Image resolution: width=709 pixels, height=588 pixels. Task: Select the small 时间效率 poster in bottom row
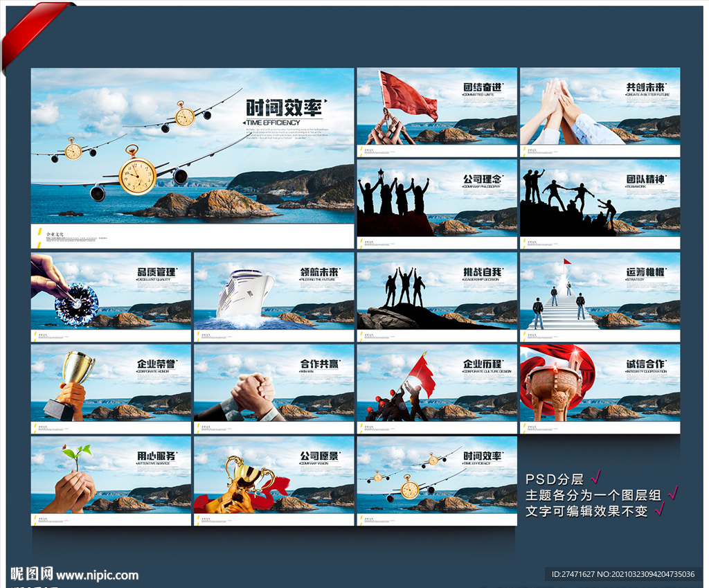(437, 481)
